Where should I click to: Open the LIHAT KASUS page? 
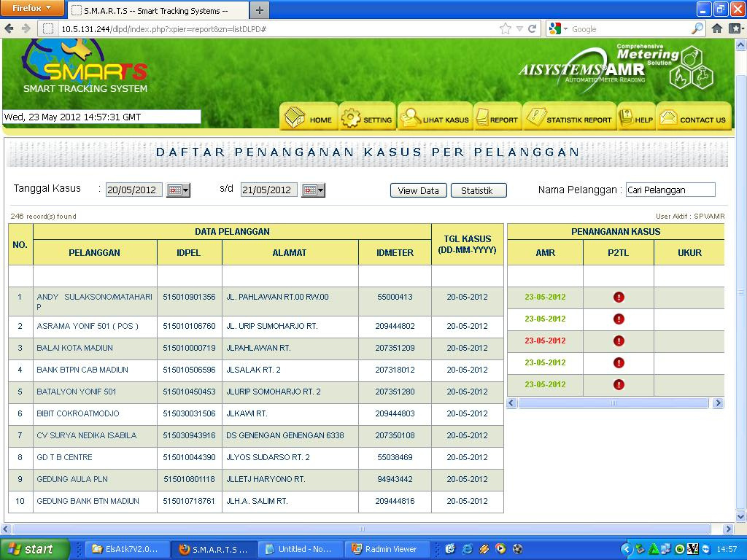tap(435, 118)
